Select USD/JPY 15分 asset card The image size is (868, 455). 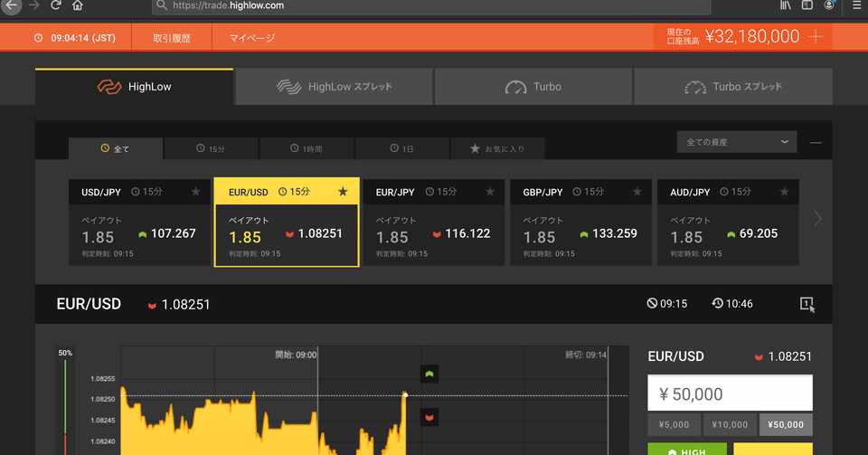[139, 222]
